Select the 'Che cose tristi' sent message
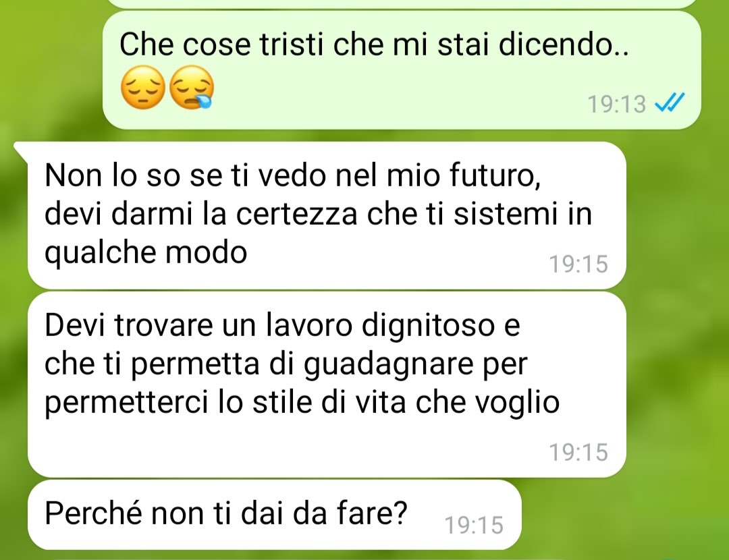Screen dimensions: 729x560 tap(402, 71)
